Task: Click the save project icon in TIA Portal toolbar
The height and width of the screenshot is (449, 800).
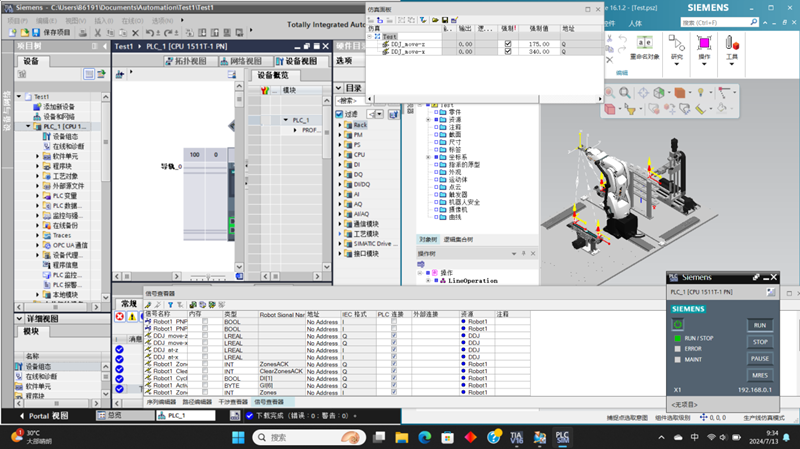Action: pyautogui.click(x=36, y=32)
